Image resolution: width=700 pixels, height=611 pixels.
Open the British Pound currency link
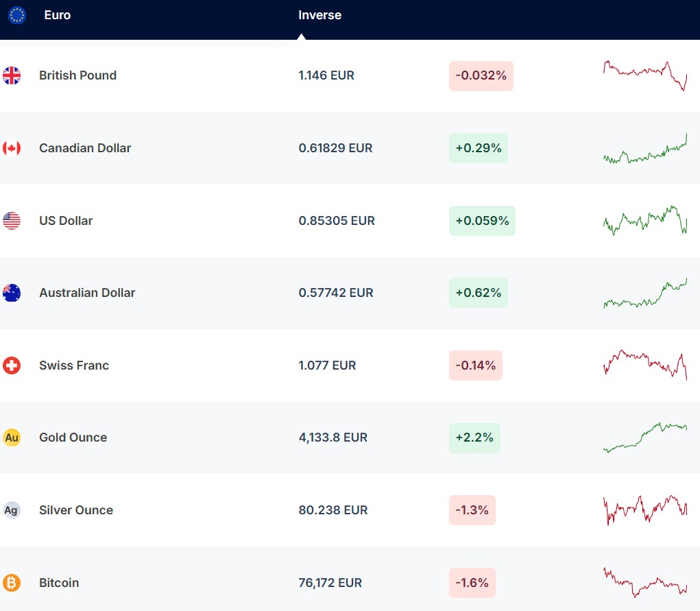click(x=77, y=75)
